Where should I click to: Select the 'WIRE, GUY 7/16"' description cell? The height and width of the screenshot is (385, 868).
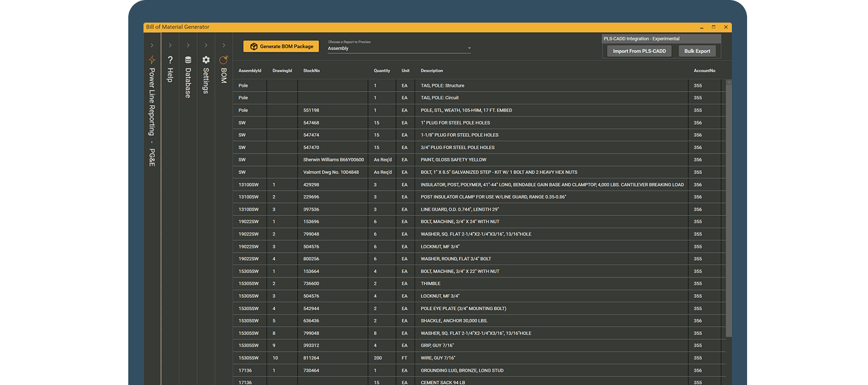click(x=437, y=358)
